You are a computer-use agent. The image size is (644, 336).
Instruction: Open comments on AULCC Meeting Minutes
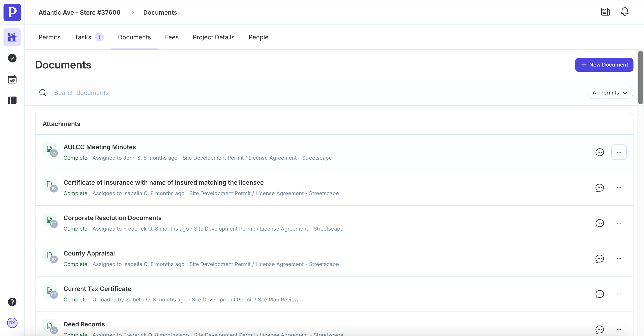click(x=600, y=152)
